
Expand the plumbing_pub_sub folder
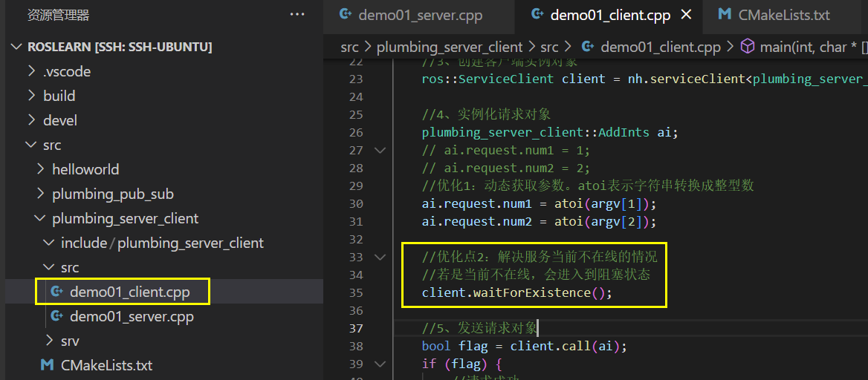[42, 194]
